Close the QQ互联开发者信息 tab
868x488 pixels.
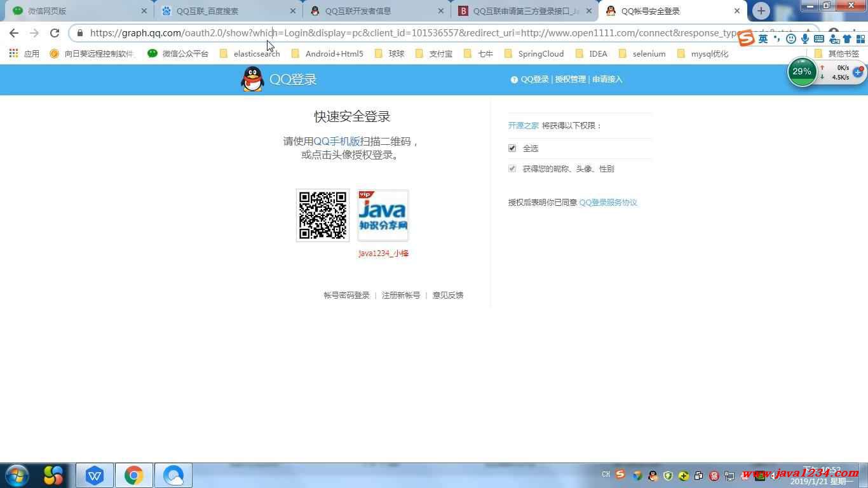442,11
